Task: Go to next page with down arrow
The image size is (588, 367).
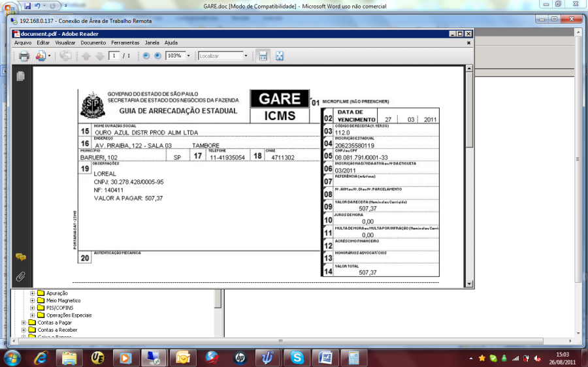Action: point(100,56)
